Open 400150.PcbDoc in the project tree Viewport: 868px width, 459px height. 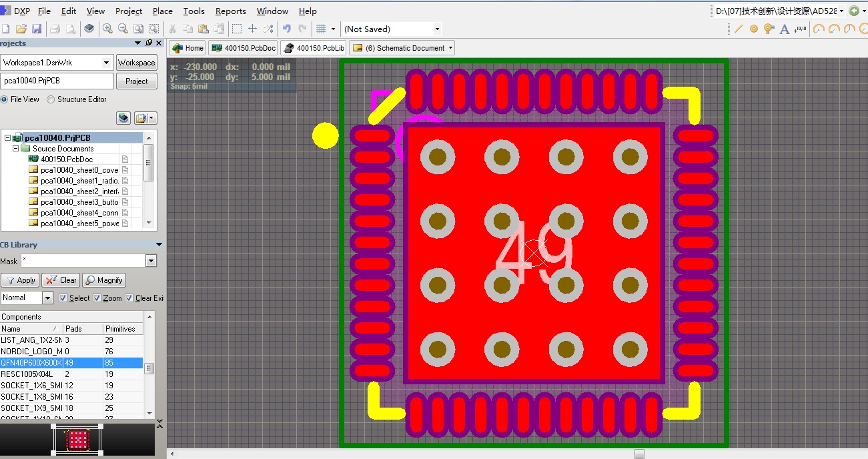click(x=67, y=159)
